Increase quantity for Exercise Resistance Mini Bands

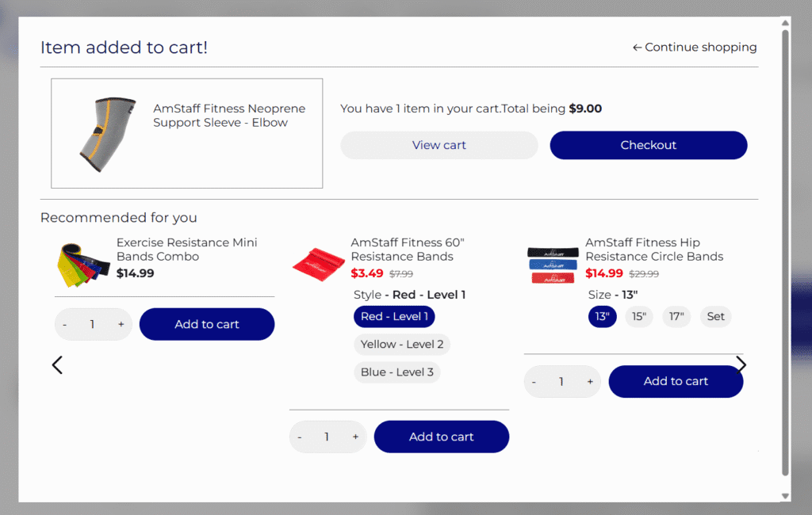pyautogui.click(x=121, y=324)
